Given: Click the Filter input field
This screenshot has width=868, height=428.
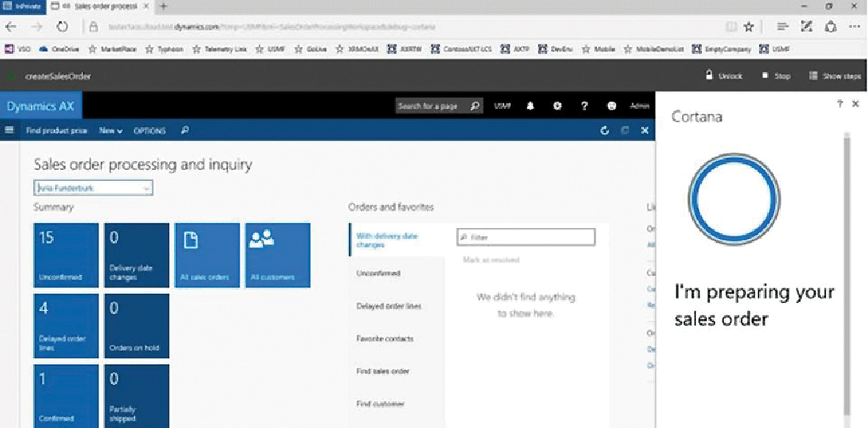Looking at the screenshot, I should [x=526, y=237].
